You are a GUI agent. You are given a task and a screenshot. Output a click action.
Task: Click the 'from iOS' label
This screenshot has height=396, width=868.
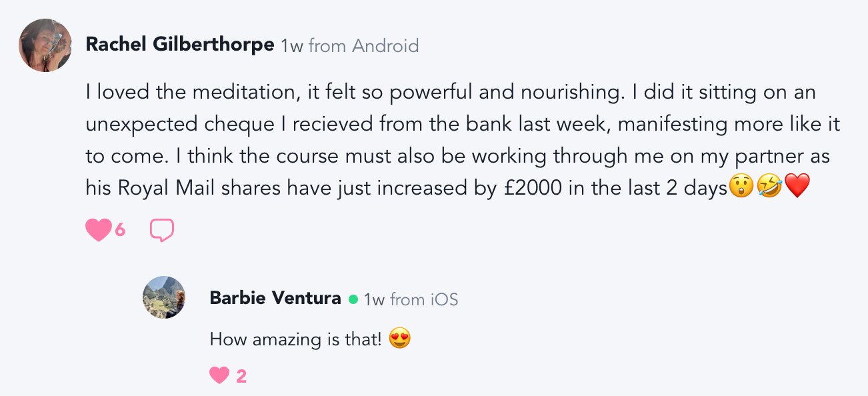[x=424, y=299]
